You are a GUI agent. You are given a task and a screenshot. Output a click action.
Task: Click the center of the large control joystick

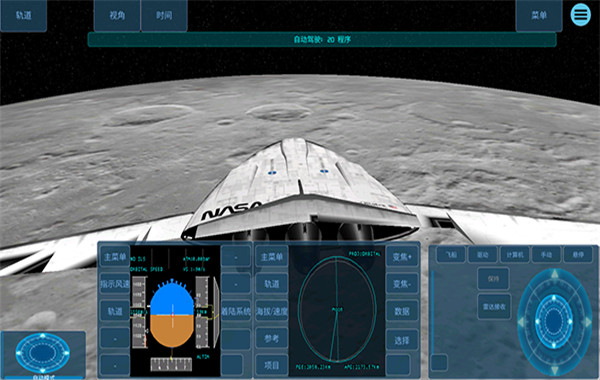554,322
